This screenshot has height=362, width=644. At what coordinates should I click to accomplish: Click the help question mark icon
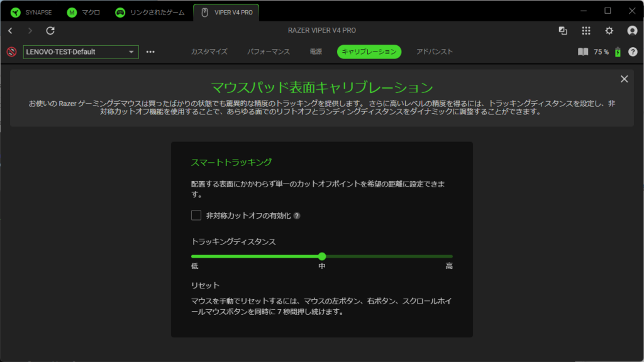pos(632,52)
